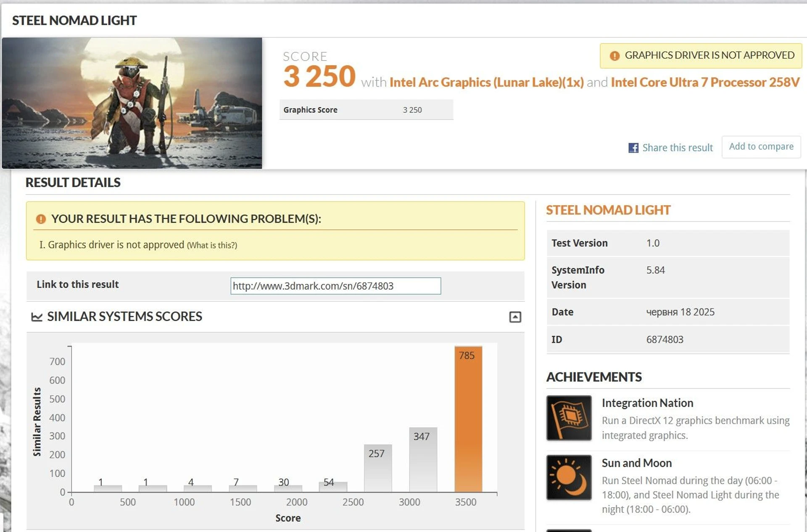Click the Integration Nation achievement title
Viewport: 807px width, 532px height.
647,403
